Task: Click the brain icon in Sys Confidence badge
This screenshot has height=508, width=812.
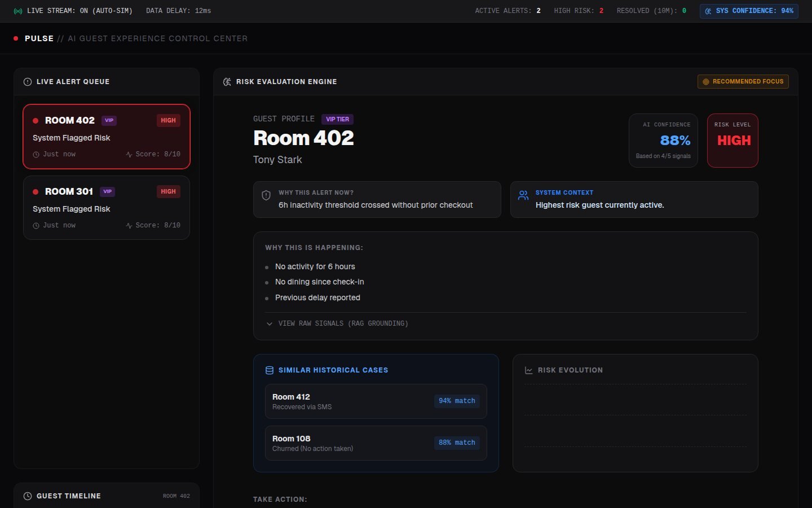Action: pos(708,11)
